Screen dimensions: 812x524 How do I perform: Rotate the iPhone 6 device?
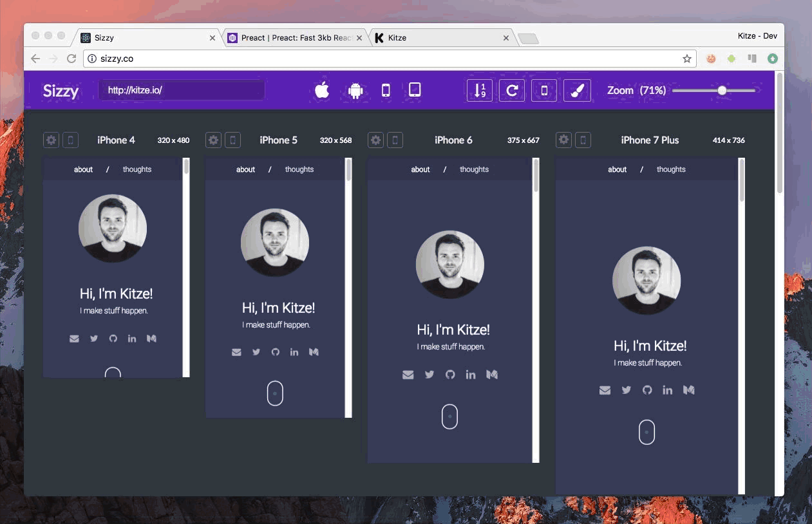395,140
